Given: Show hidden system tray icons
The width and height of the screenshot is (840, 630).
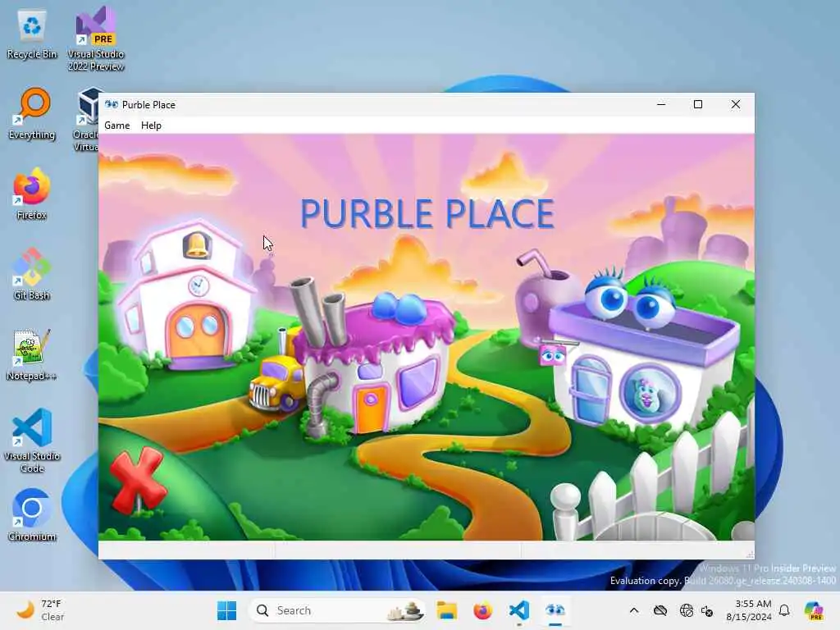Looking at the screenshot, I should point(634,610).
